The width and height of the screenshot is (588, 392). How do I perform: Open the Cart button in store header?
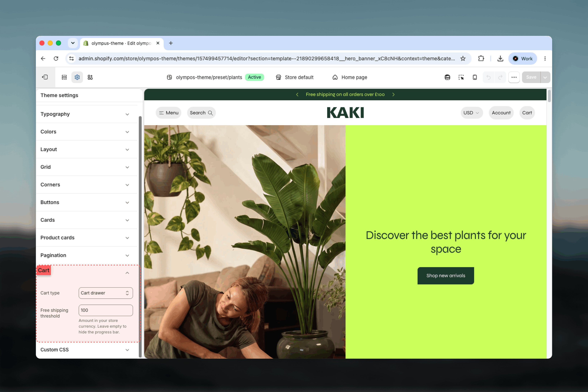coord(527,113)
